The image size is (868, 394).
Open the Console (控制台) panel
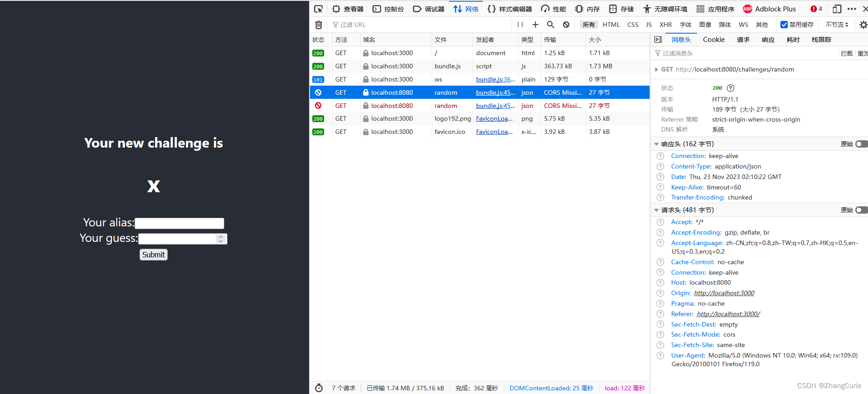388,9
